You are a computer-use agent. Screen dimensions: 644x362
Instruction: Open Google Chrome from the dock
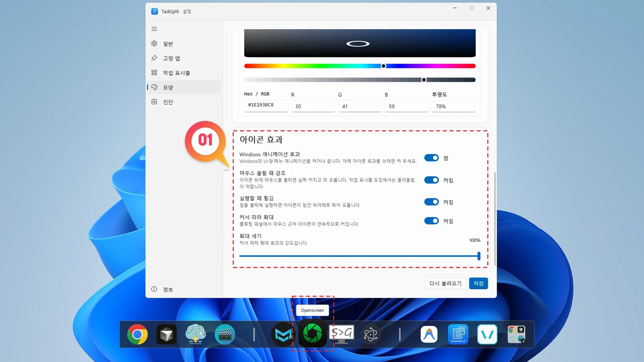[x=137, y=334]
